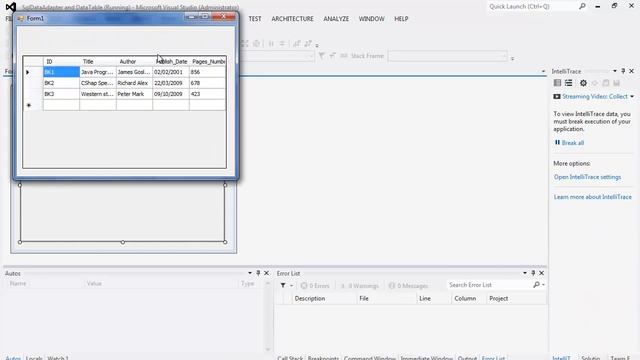Show IntelliTrace events view icon

[x=557, y=83]
